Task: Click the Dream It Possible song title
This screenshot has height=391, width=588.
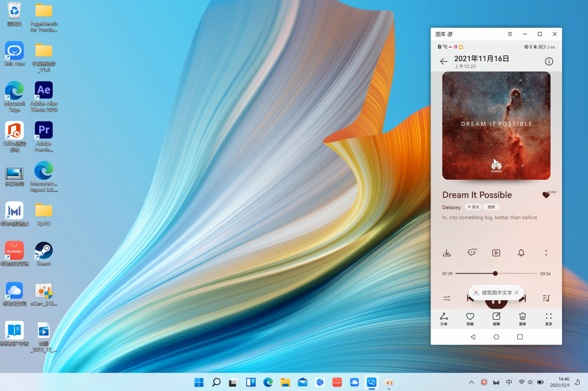Action: point(477,195)
